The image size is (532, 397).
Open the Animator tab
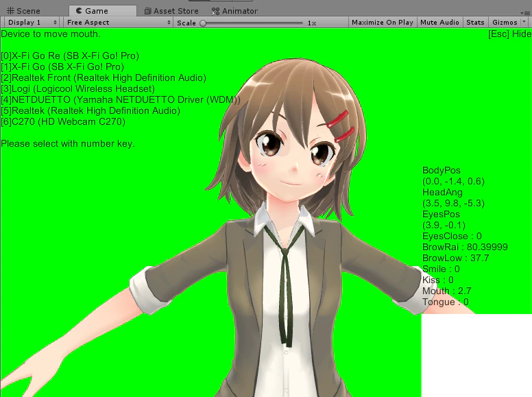(x=234, y=11)
